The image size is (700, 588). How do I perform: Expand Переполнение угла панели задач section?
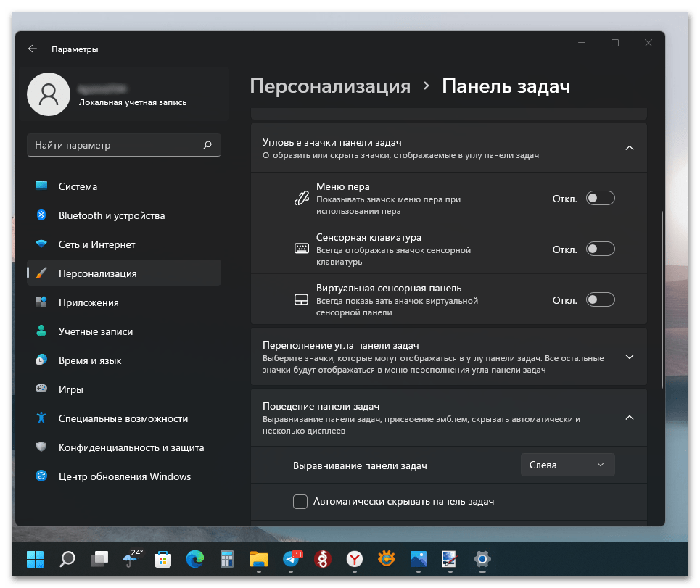click(x=629, y=357)
